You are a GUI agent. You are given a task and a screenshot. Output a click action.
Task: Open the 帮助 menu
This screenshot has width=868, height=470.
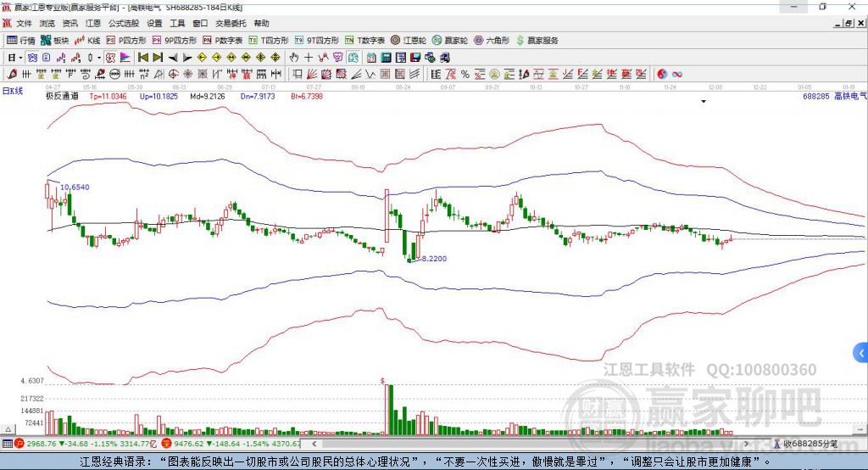tap(261, 23)
